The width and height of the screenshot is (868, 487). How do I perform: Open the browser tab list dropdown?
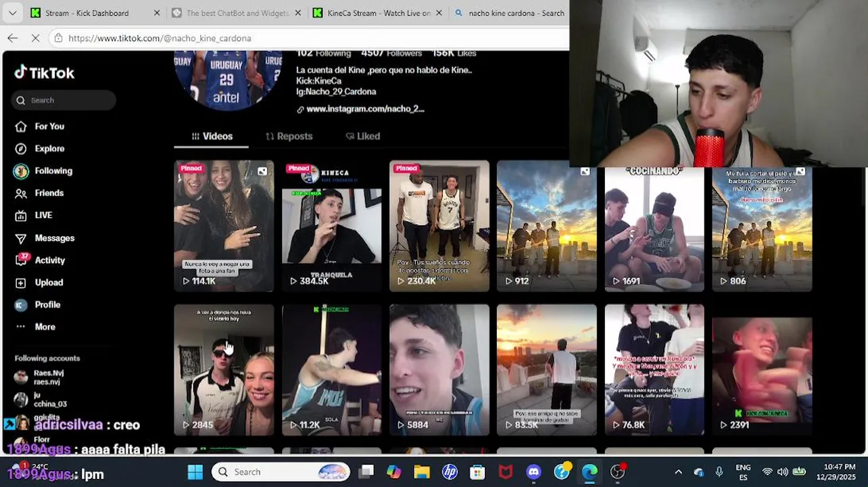13,13
